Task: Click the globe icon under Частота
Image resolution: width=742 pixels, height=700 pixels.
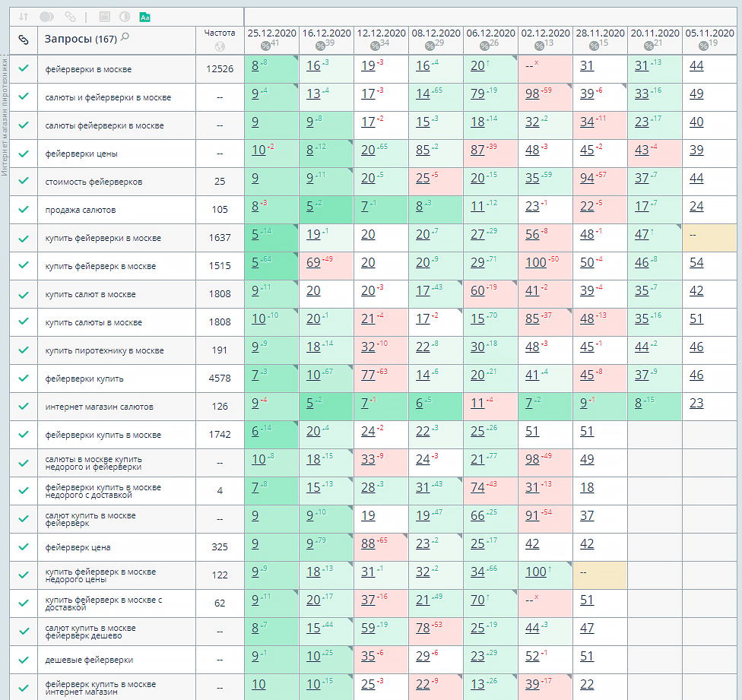Action: (220, 46)
